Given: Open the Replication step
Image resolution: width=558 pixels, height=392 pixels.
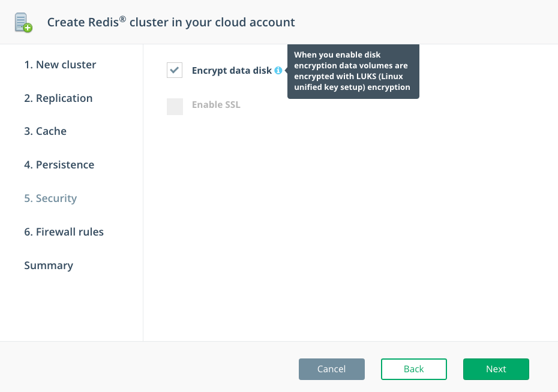Looking at the screenshot, I should point(58,98).
